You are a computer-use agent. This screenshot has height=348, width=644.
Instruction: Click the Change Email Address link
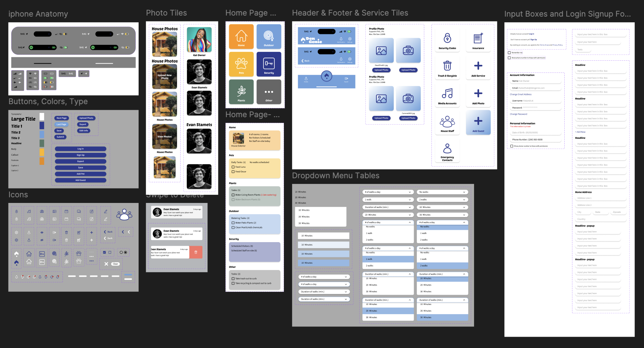[x=521, y=94]
